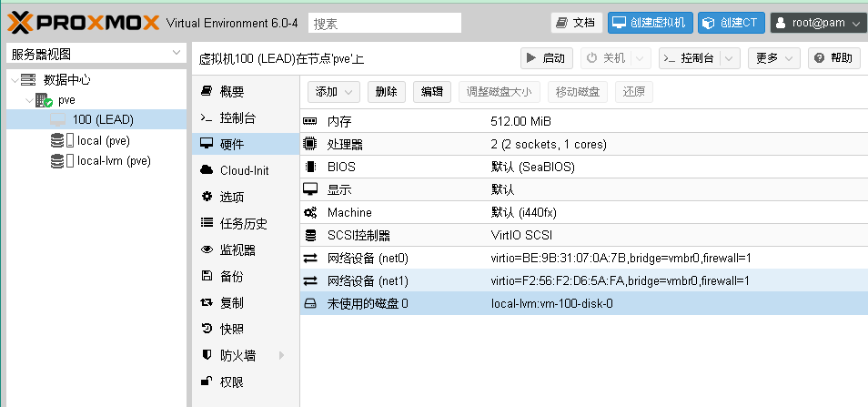The width and height of the screenshot is (868, 407).
Task: Select the 处理器 processor row
Action: 584,145
